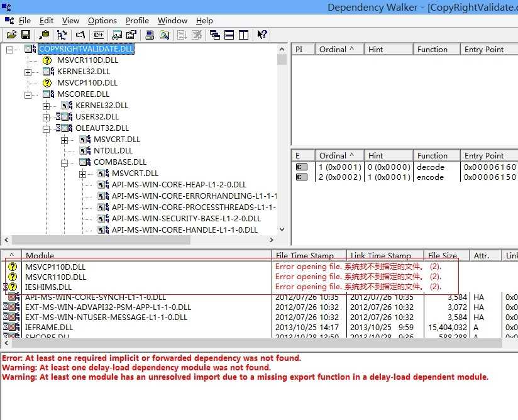
Task: Sort imports pane by Function column header
Action: (x=436, y=49)
